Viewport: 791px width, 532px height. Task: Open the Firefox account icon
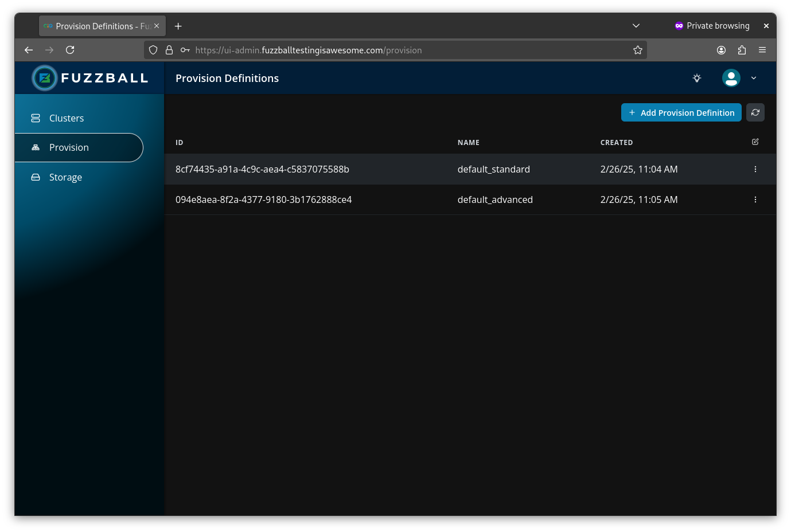click(721, 50)
